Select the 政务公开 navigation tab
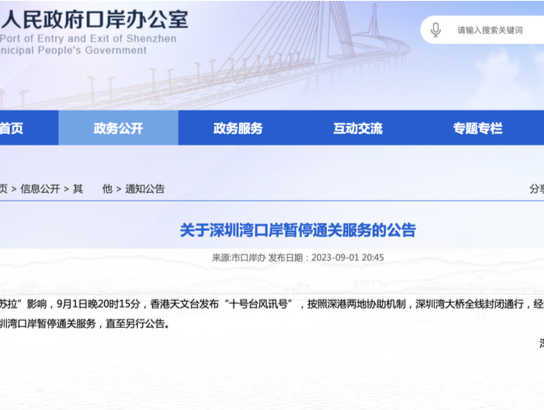The height and width of the screenshot is (410, 544). click(x=118, y=128)
